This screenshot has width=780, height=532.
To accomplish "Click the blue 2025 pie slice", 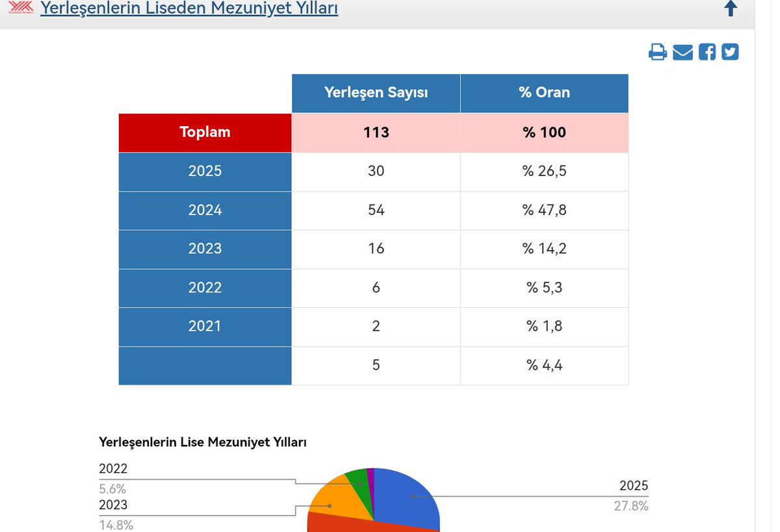I will click(406, 499).
